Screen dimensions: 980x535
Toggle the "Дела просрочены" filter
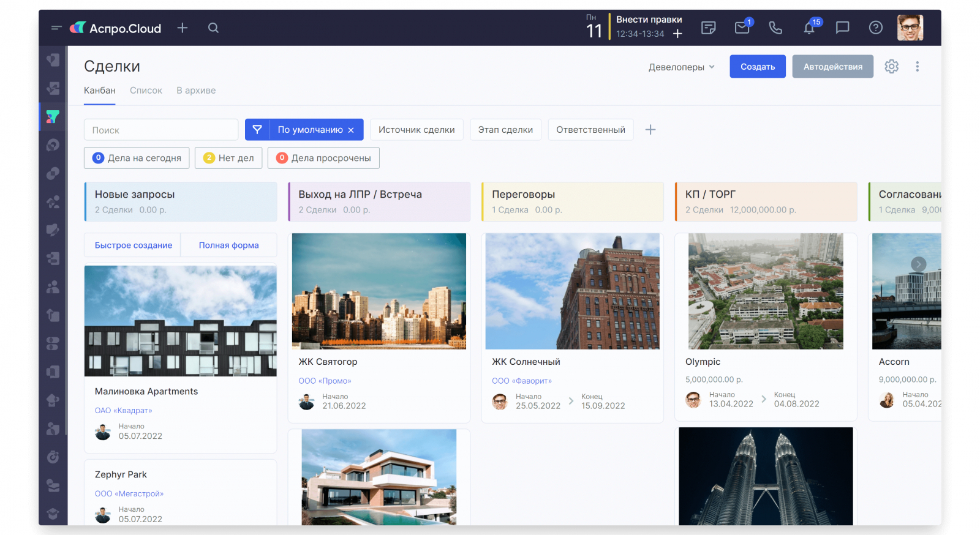coord(323,158)
